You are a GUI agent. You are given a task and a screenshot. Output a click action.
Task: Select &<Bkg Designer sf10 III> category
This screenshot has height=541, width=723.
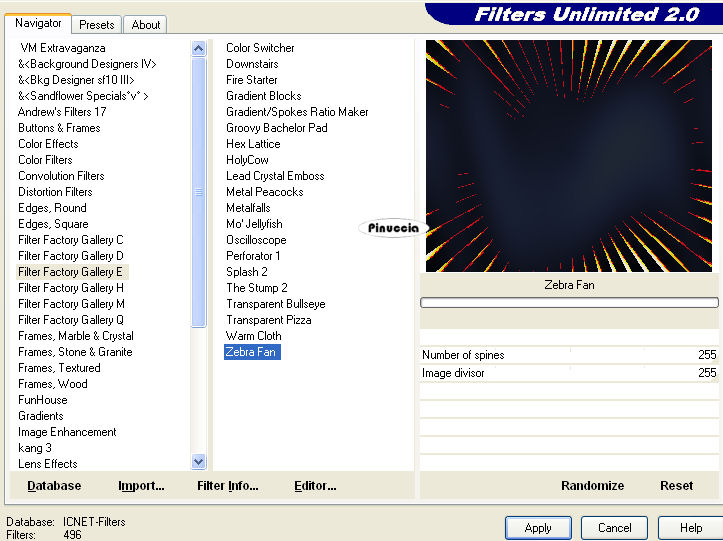[76, 80]
